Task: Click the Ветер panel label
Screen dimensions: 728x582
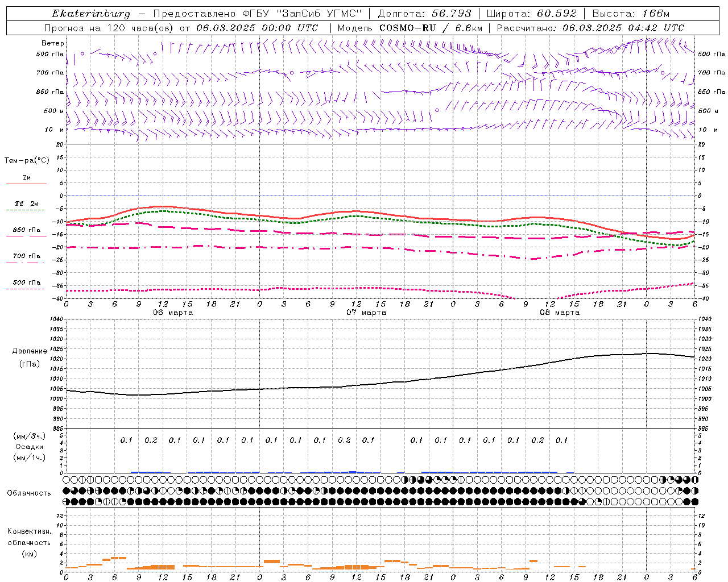Action: [53, 43]
